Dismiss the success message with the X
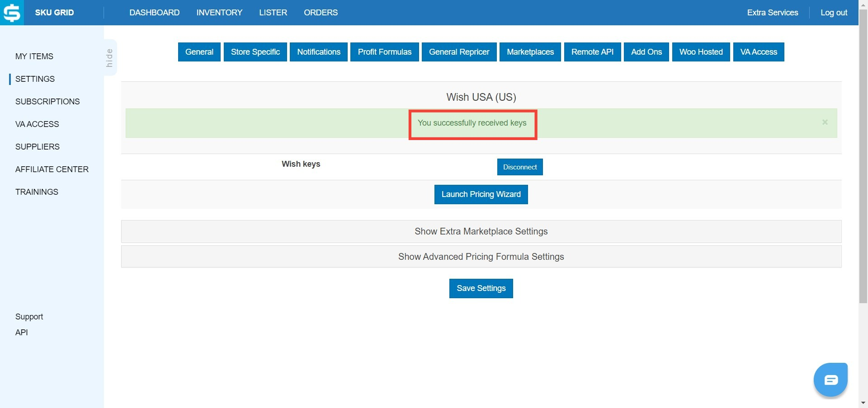The width and height of the screenshot is (868, 408). coord(825,122)
